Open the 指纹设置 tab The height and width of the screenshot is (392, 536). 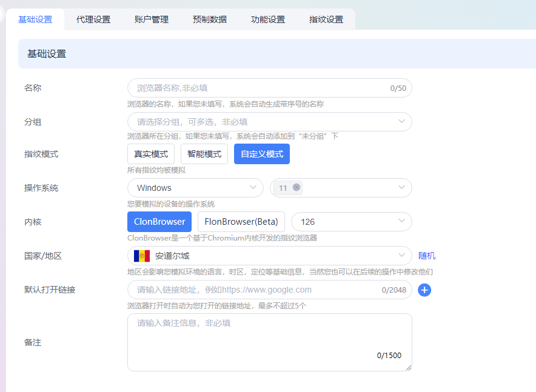tap(326, 19)
